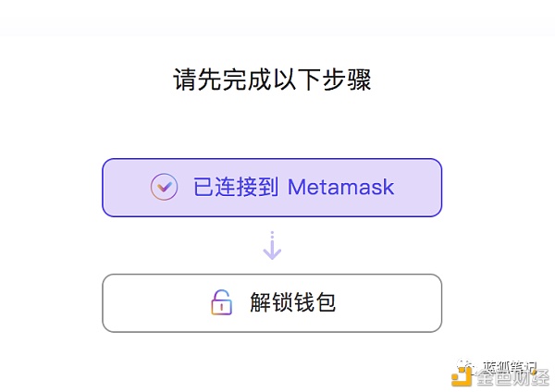Click the 金色财经 watermark text
The image size is (555, 392).
pos(512,377)
